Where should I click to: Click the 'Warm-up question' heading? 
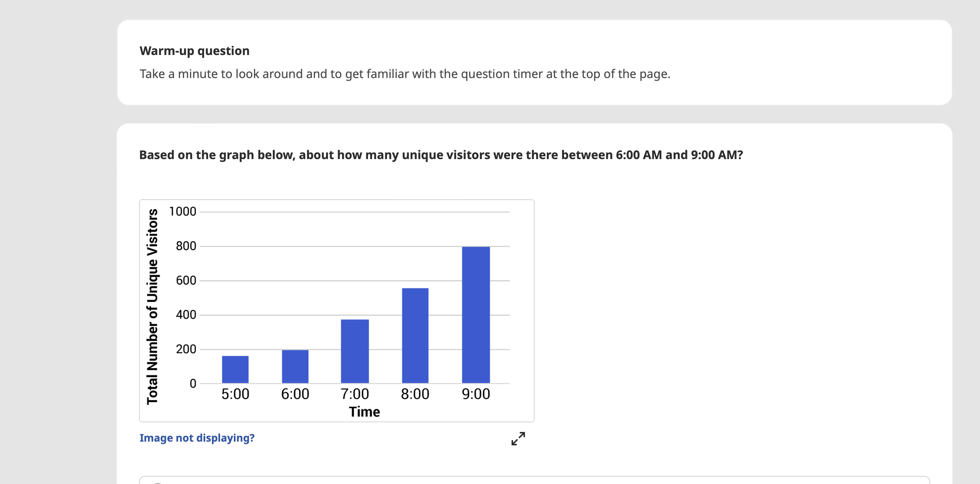[x=194, y=51]
